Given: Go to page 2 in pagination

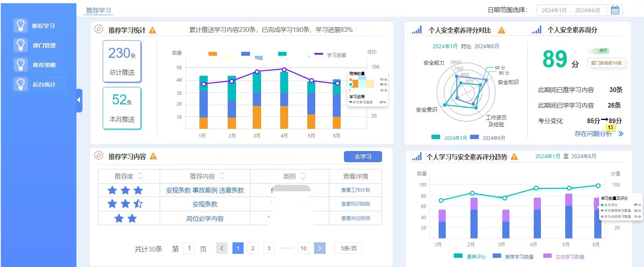Looking at the screenshot, I should 253,248.
